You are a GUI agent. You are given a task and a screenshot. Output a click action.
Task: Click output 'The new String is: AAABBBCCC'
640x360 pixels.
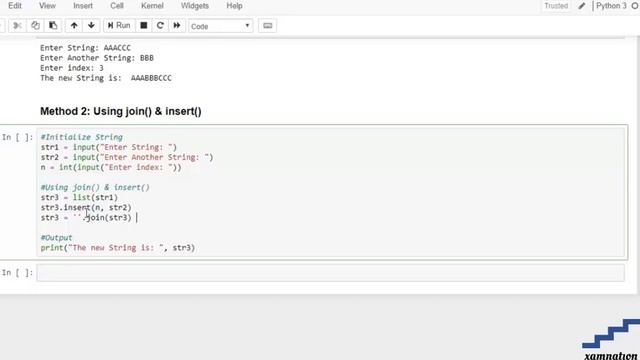click(106, 78)
